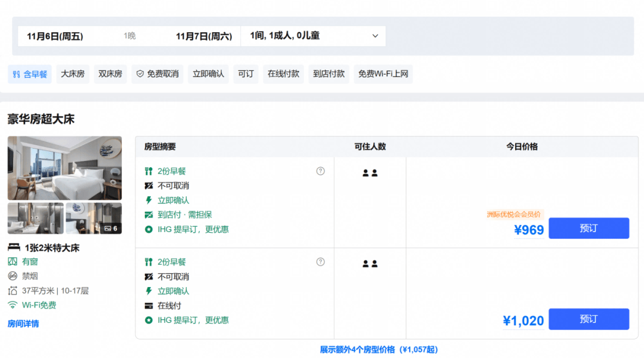This screenshot has width=644, height=358.
Task: Click the ¥1,020 price
Action: 524,320
